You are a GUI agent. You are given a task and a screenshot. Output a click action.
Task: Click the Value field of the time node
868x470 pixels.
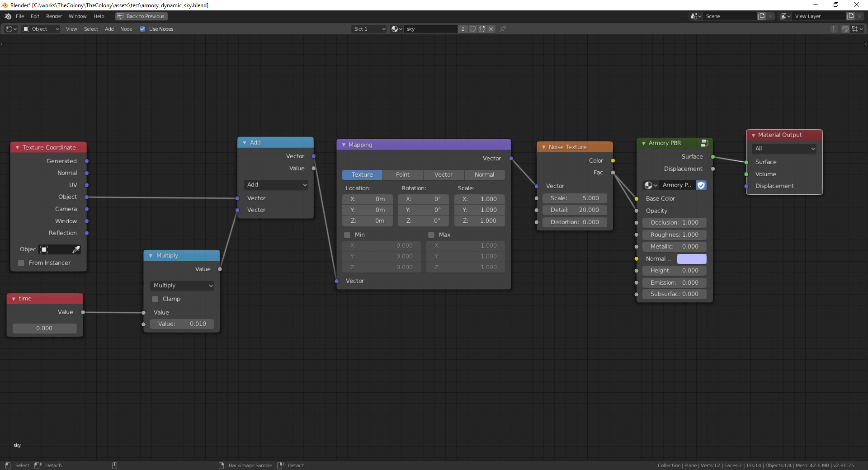44,328
